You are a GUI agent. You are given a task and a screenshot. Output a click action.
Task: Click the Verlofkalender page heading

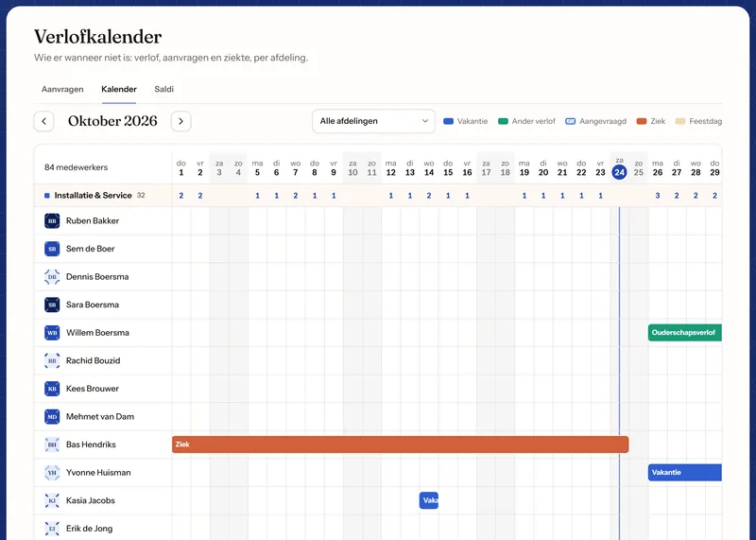pos(98,37)
